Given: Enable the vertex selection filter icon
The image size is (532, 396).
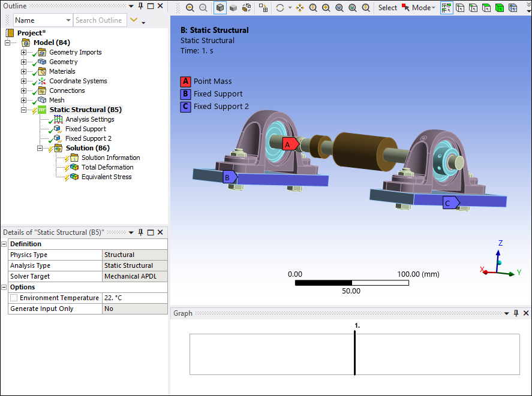Looking at the screenshot, I should point(461,7).
